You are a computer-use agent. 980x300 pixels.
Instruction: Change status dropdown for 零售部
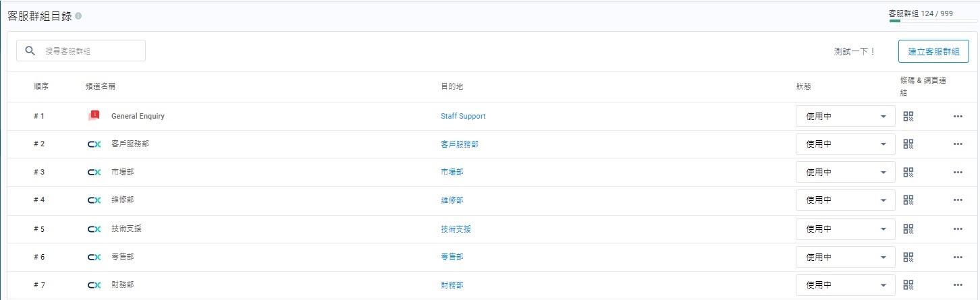(x=845, y=257)
